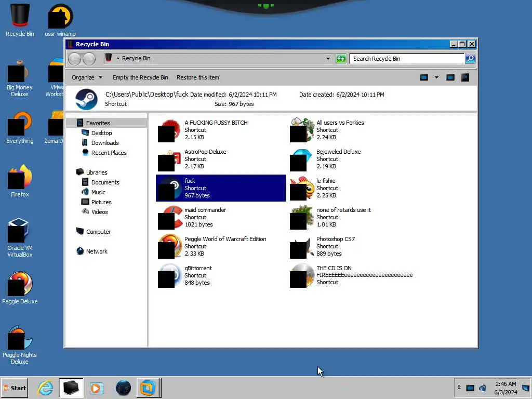
Task: Click the Steam icon in details pane
Action: 86,99
